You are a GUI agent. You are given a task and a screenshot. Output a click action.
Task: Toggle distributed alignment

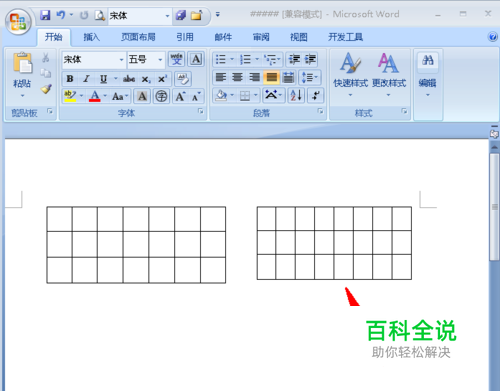point(289,78)
